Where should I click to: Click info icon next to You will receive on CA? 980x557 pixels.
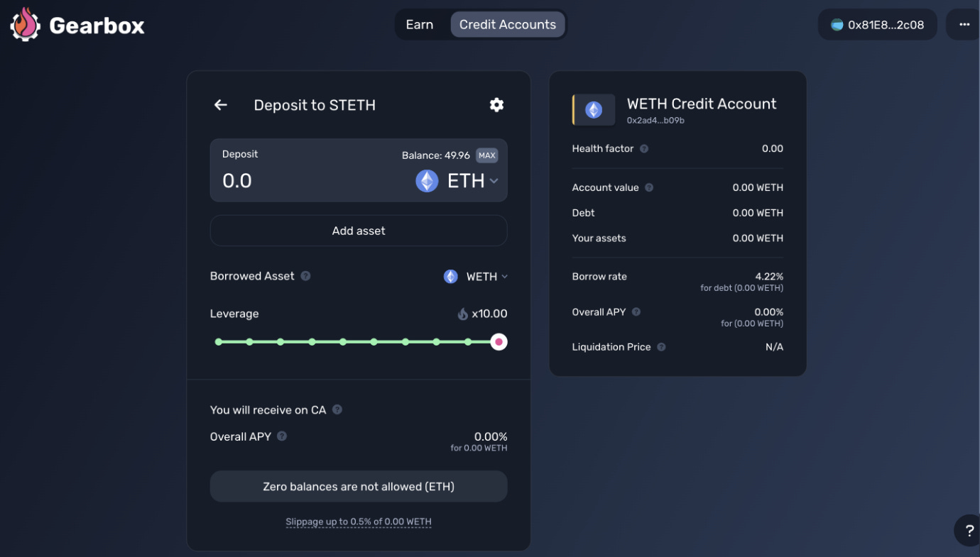tap(337, 410)
